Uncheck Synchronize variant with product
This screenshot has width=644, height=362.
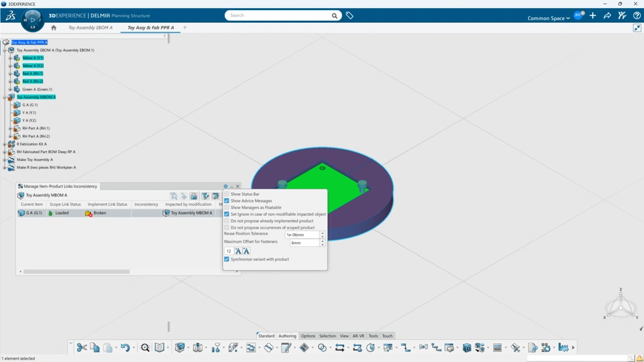227,259
